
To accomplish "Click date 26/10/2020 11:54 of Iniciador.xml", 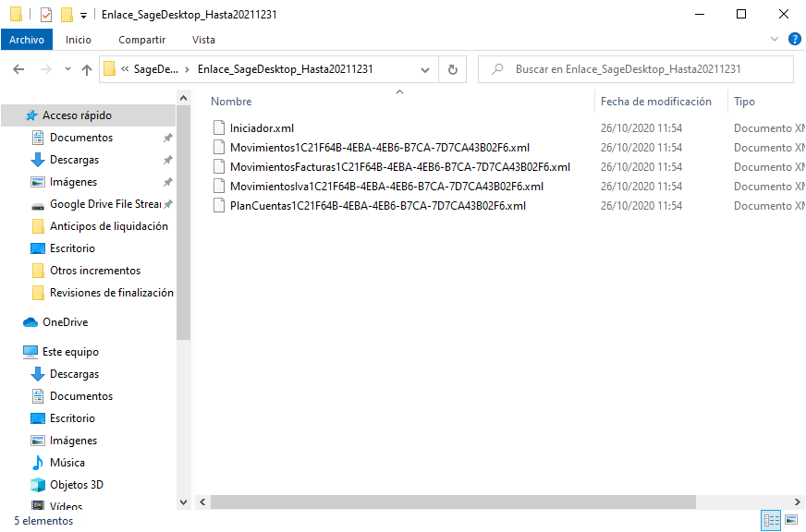I will (x=641, y=127).
